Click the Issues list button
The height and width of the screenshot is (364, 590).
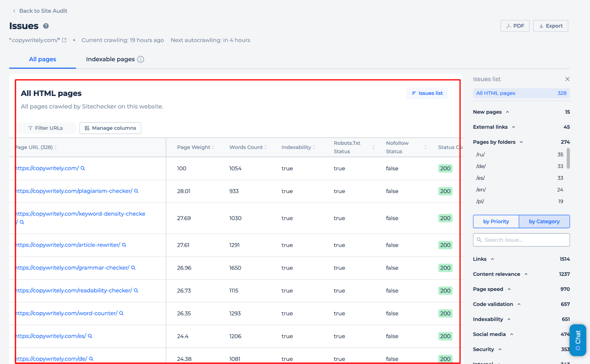pyautogui.click(x=427, y=93)
